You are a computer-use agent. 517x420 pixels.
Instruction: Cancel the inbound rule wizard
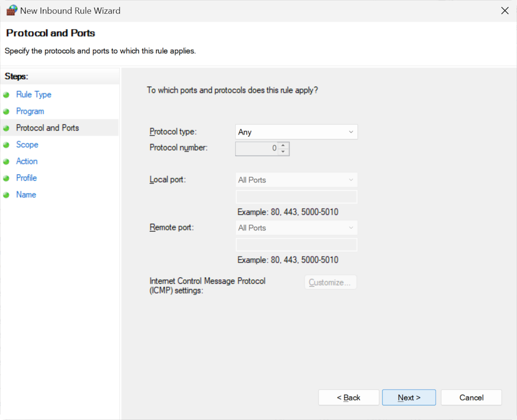[x=471, y=397]
